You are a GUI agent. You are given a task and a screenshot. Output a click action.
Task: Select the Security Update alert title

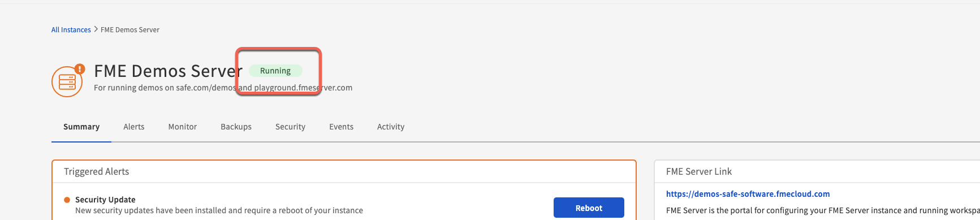tap(105, 200)
